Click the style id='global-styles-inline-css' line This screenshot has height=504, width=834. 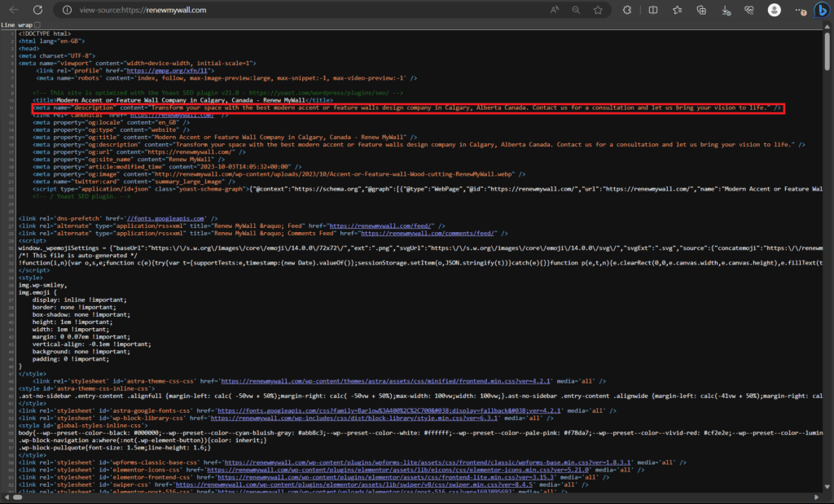83,426
